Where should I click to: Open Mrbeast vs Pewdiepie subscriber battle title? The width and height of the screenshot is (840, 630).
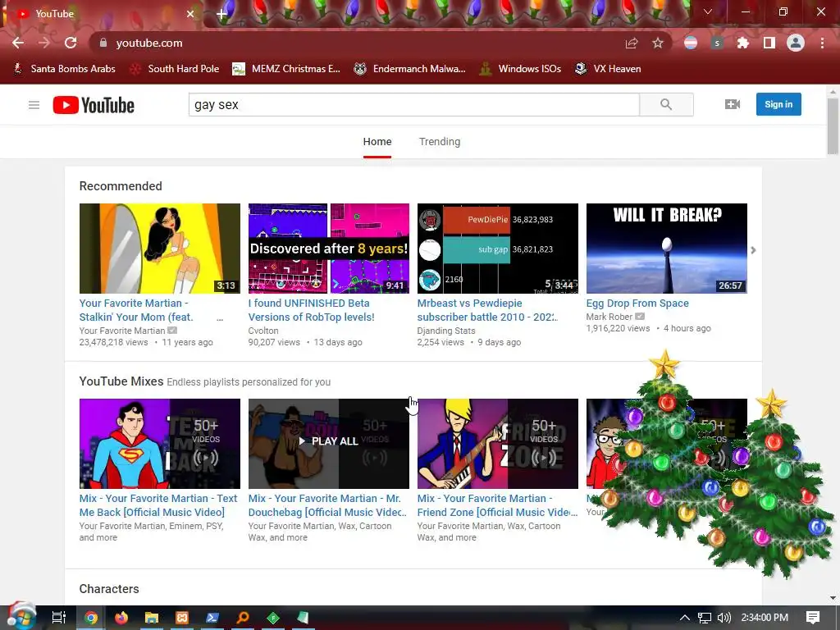487,310
